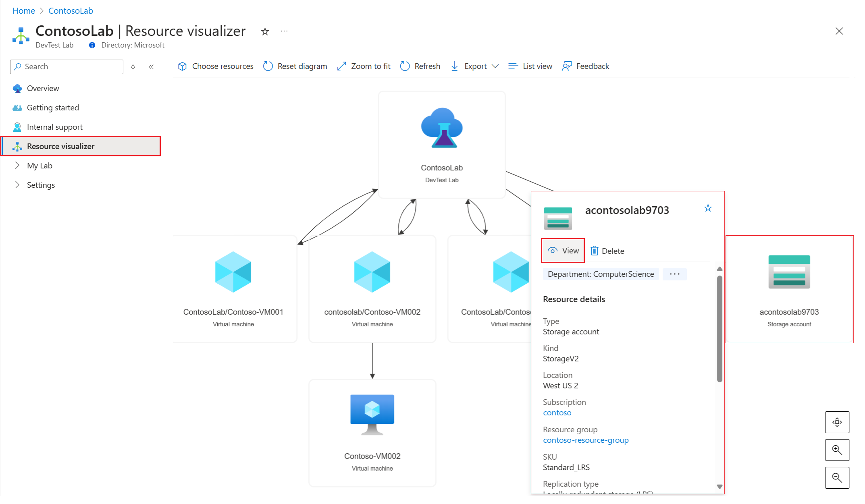Select the ContosoLab DevTest Lab node

(442, 145)
